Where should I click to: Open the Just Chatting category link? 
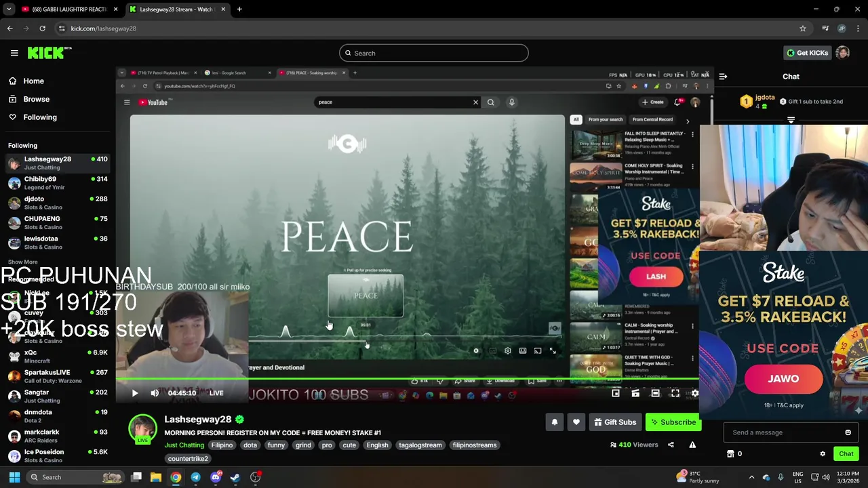(x=184, y=445)
